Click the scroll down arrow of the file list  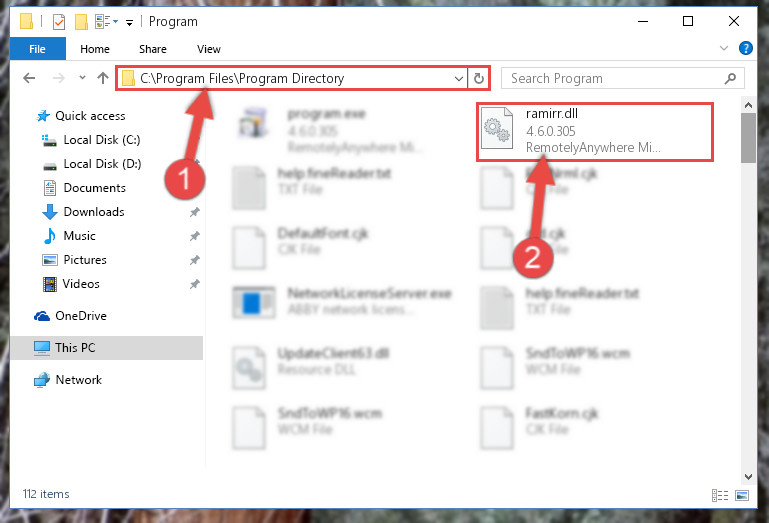click(748, 476)
